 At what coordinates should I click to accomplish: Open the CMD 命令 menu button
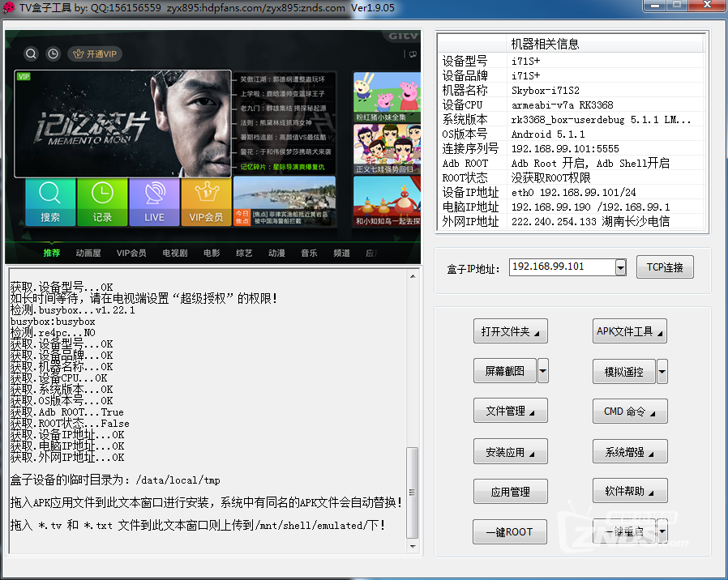(630, 411)
